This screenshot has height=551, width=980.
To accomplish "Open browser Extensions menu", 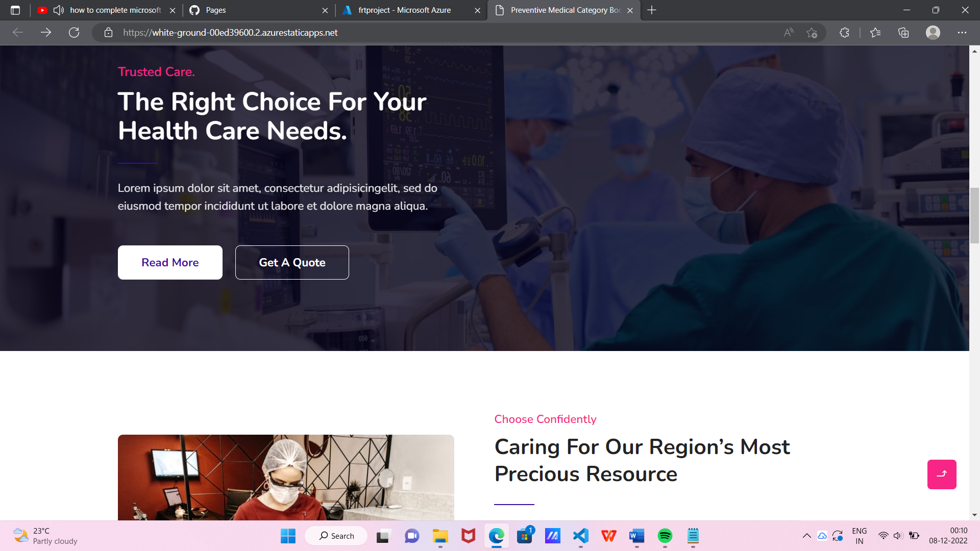I will [844, 33].
